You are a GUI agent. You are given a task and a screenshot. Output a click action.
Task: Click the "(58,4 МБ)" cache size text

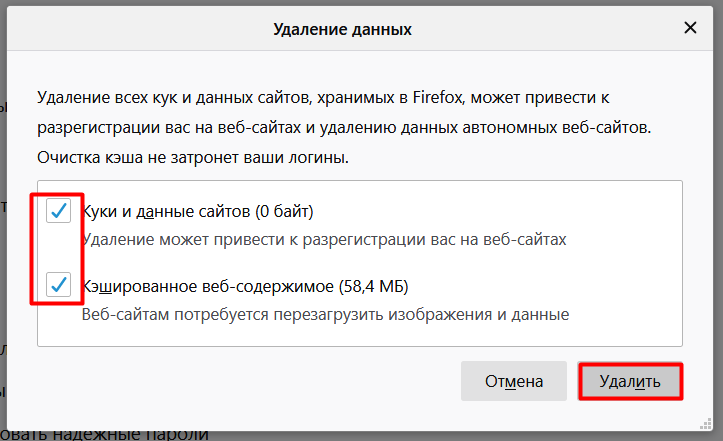tap(374, 288)
